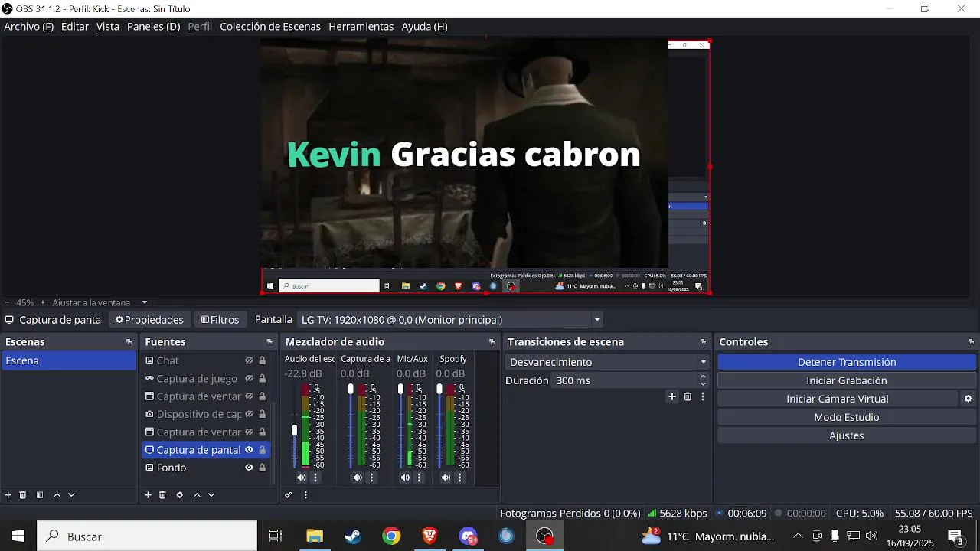
Task: Show hidden system tray icons chevron
Action: pyautogui.click(x=798, y=536)
